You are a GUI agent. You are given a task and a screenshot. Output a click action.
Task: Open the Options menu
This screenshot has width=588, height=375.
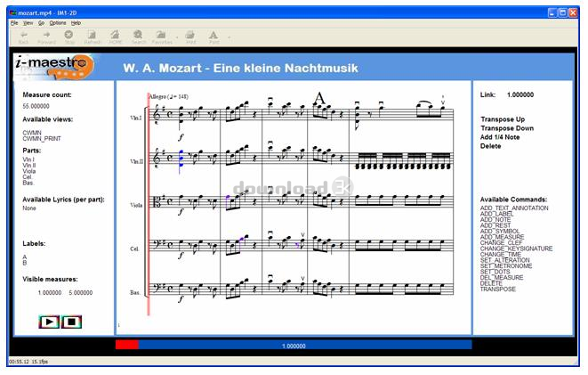(x=58, y=23)
